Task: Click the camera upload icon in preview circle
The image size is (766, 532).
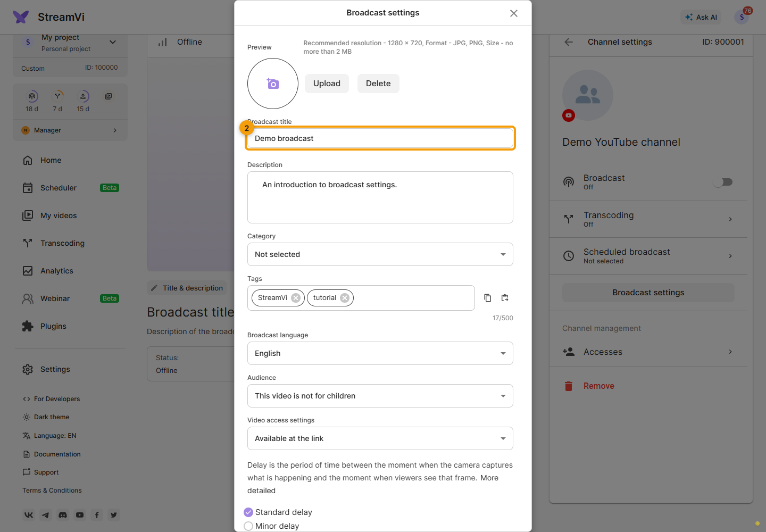Action: [x=273, y=84]
